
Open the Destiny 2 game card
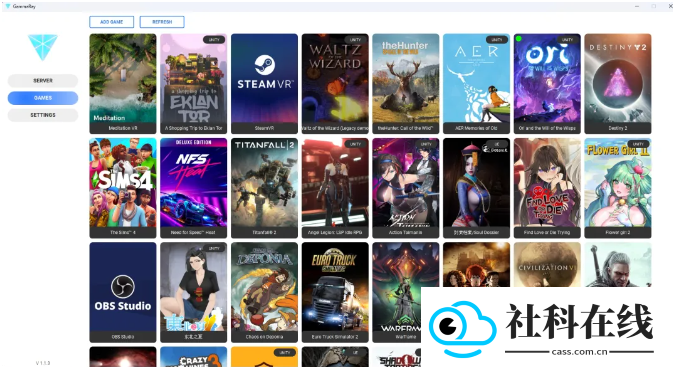618,84
